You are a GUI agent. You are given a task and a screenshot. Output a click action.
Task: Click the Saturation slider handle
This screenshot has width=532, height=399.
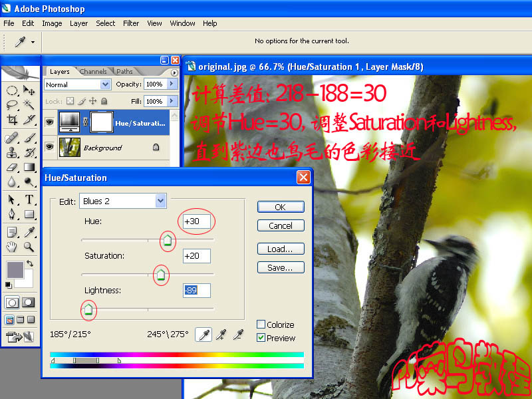pyautogui.click(x=161, y=275)
